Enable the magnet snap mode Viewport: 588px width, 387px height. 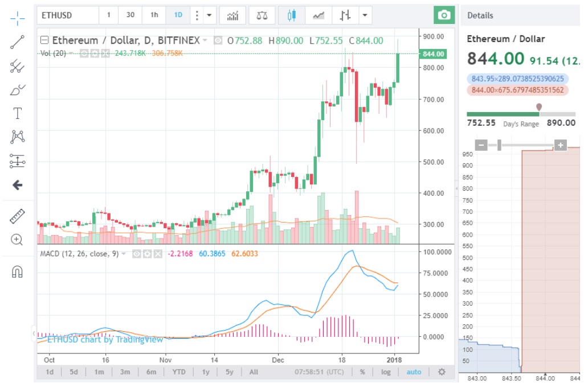tap(18, 272)
